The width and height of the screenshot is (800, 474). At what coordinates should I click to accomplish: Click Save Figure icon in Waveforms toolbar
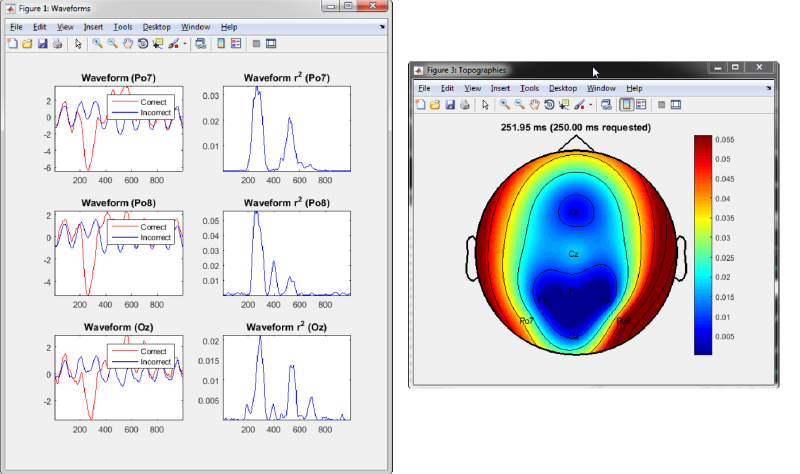point(42,44)
